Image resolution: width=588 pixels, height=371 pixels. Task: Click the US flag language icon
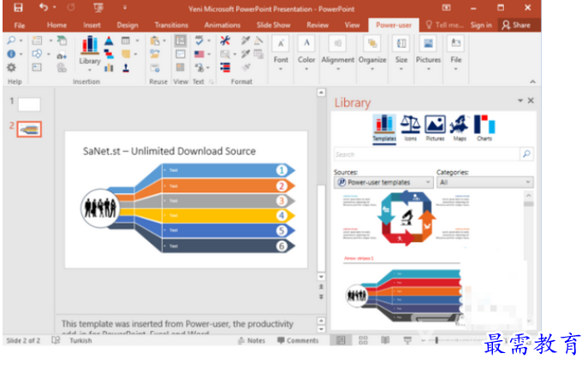[x=199, y=55]
